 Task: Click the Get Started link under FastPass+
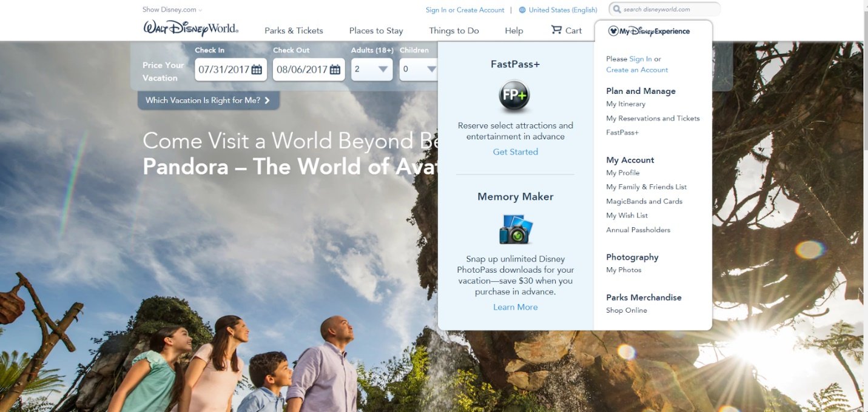click(515, 151)
